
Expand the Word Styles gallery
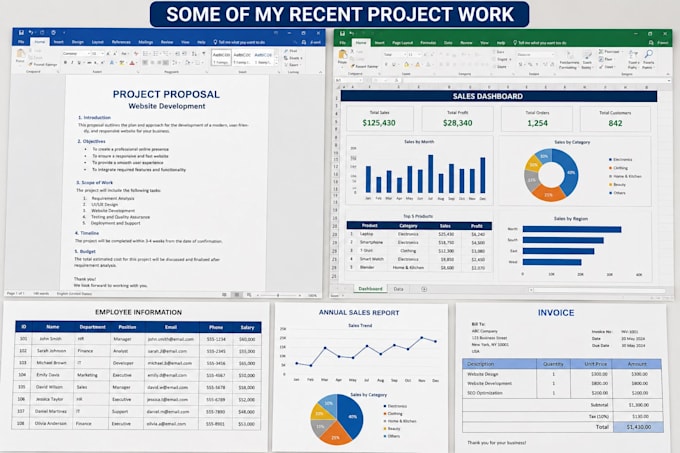(277, 64)
